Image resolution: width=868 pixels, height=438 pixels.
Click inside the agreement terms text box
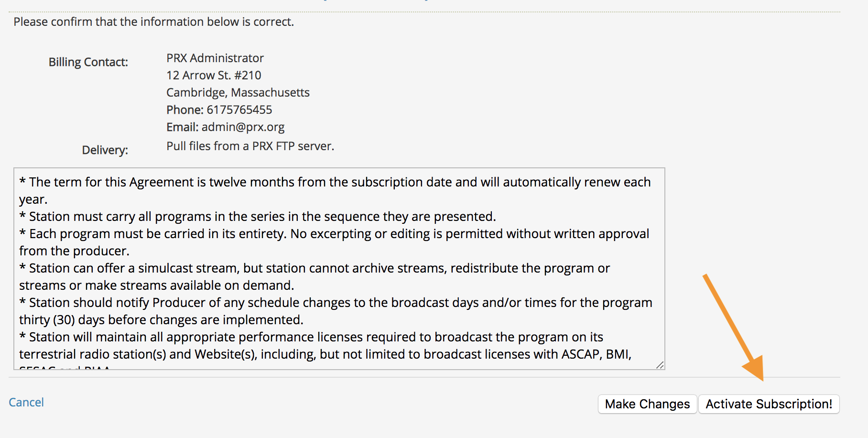coord(339,269)
